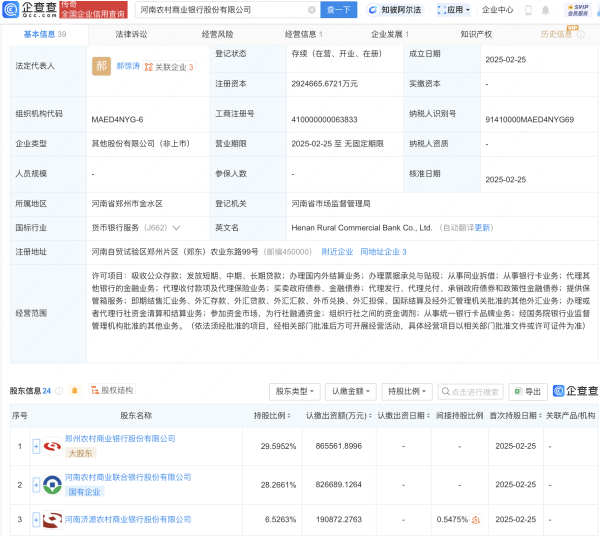This screenshot has width=600, height=536.
Task: Switch to 历史信息 tab
Action: (x=556, y=34)
